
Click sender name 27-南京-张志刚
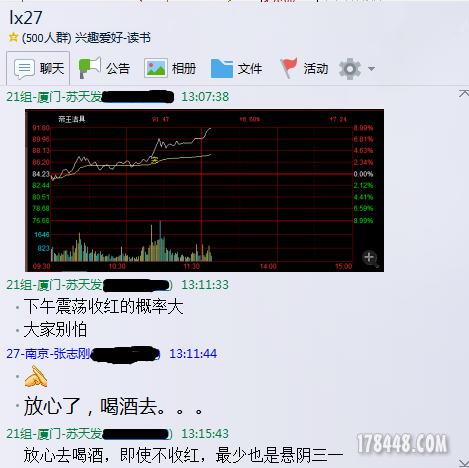tap(49, 354)
